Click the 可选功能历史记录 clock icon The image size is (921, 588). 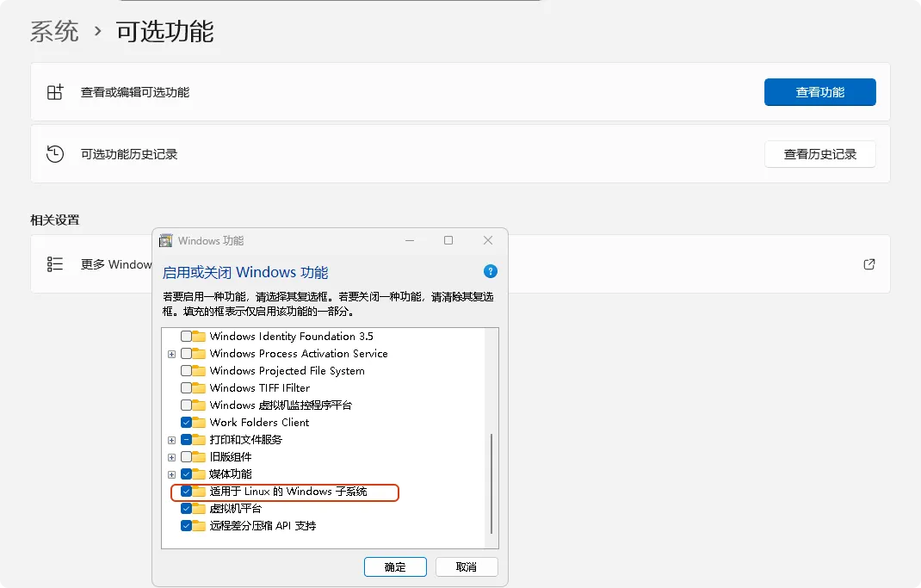[55, 154]
